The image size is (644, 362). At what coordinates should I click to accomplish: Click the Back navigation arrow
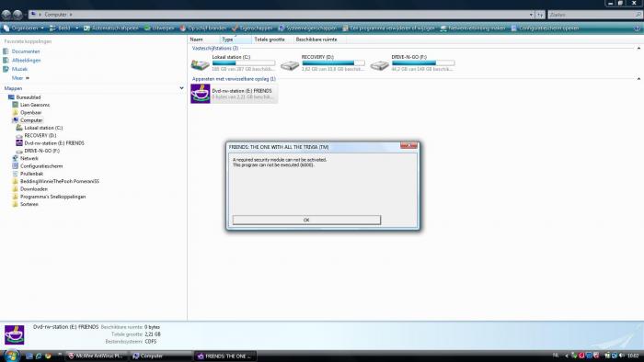click(x=6, y=15)
